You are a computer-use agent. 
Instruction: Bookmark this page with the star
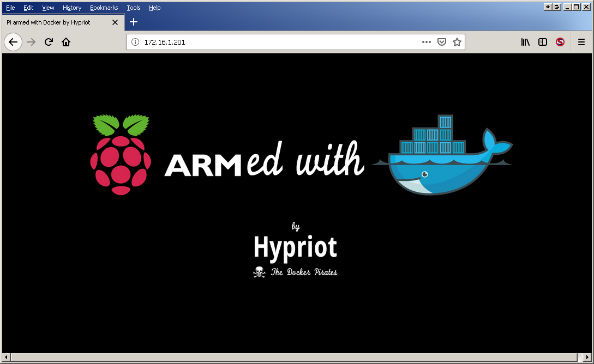pyautogui.click(x=457, y=42)
